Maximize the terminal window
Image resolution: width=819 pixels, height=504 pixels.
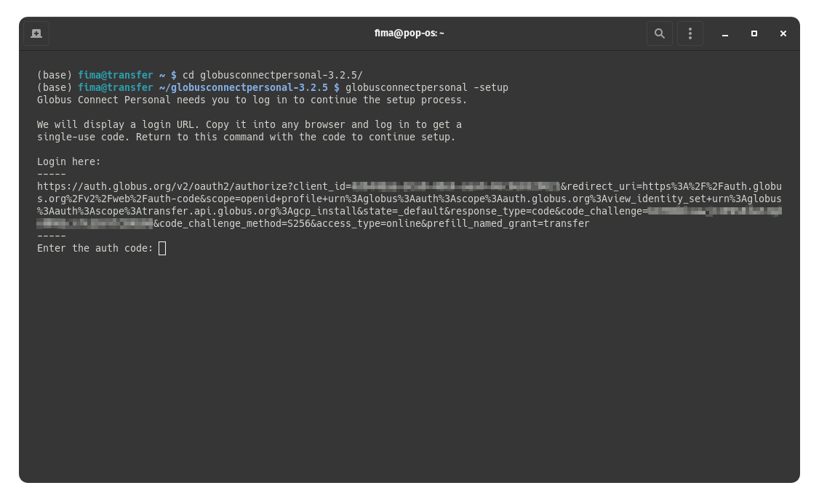[x=754, y=33]
